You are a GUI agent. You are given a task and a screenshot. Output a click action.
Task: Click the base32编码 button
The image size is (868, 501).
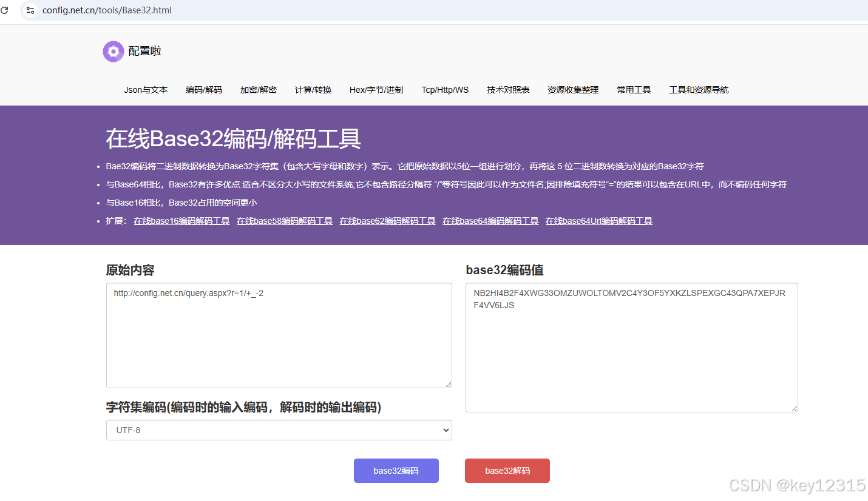point(396,470)
